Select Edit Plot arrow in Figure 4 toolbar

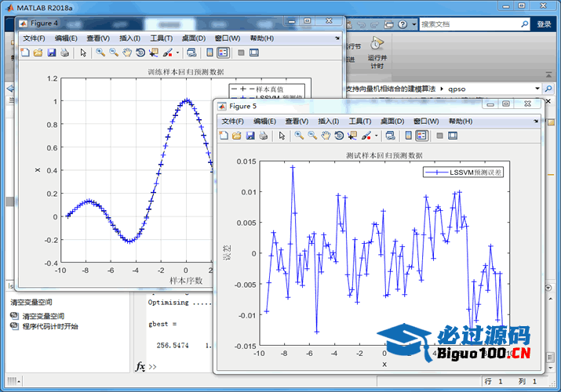pos(83,53)
